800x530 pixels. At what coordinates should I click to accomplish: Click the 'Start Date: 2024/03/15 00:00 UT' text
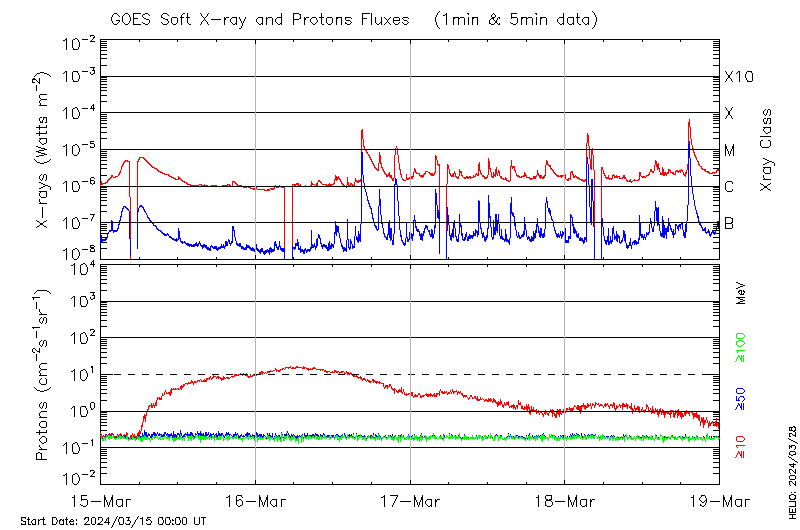(113, 521)
